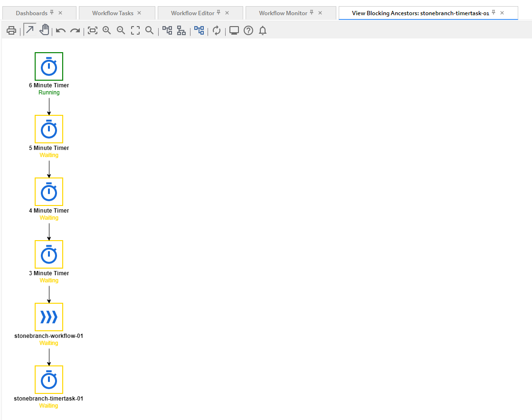532x420 pixels.
Task: Switch to the Workflow Monitor tab
Action: pos(283,13)
